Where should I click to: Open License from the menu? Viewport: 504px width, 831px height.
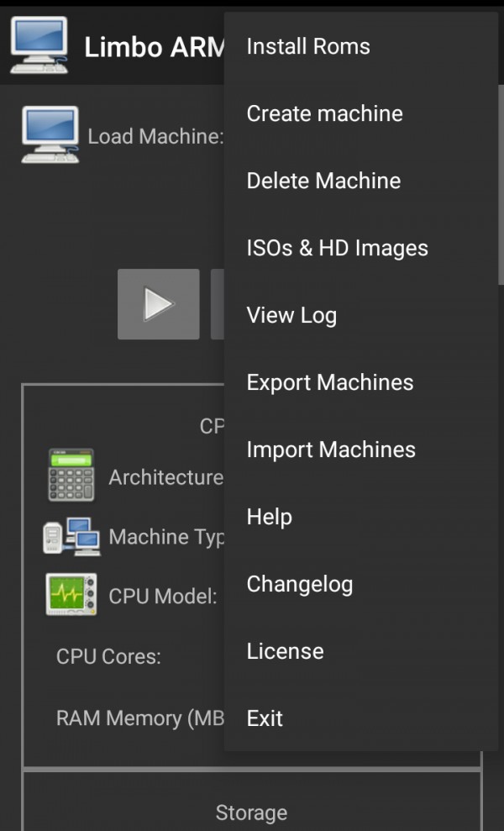click(x=361, y=652)
